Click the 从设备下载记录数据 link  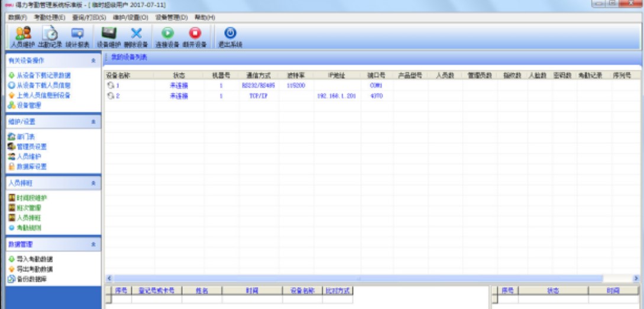tap(43, 76)
